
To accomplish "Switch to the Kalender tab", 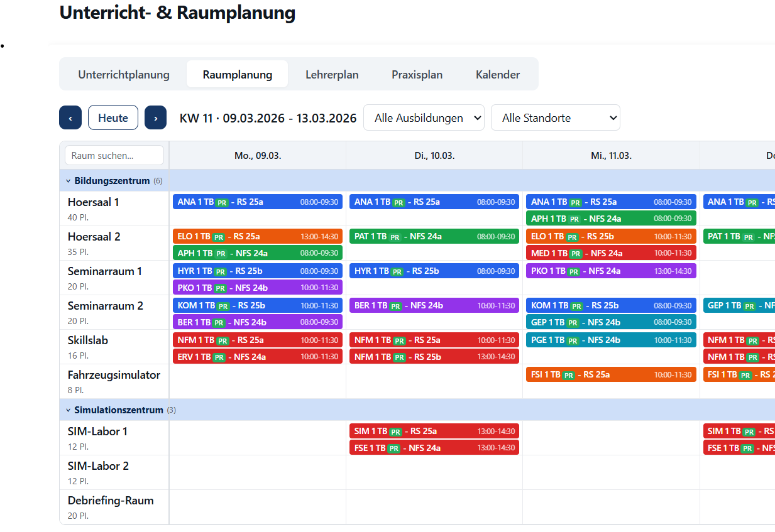I will click(x=498, y=75).
